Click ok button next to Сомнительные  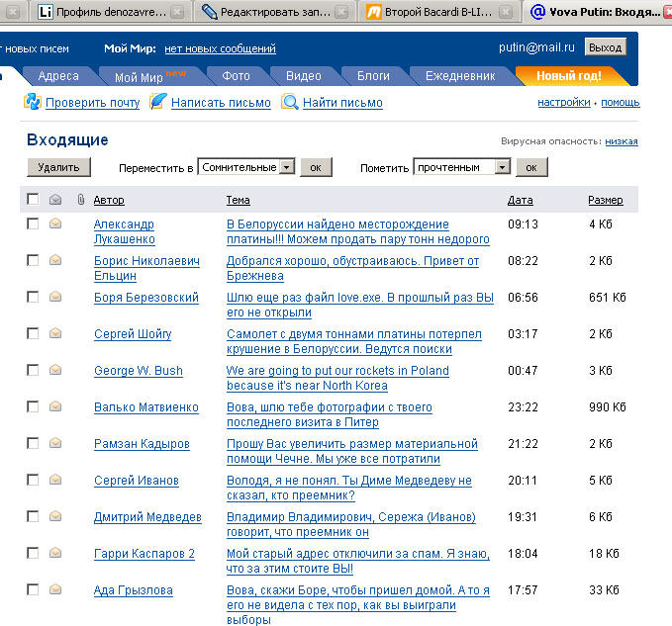click(316, 167)
